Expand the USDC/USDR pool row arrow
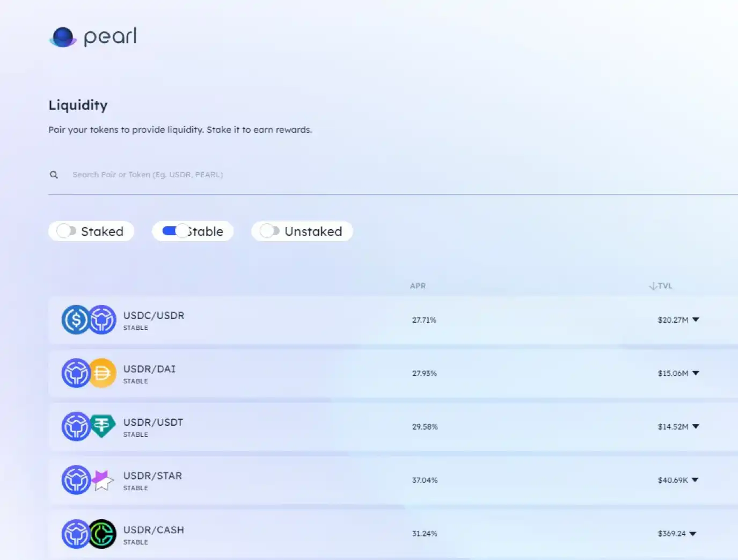Viewport: 738px width, 560px height. [696, 319]
